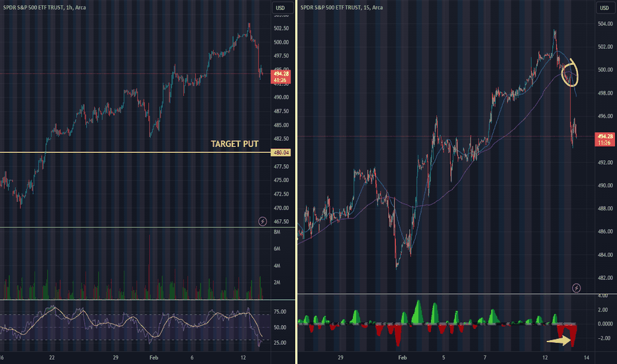
Task: Click 472.50 on the 1h price axis
Action: click(x=281, y=194)
